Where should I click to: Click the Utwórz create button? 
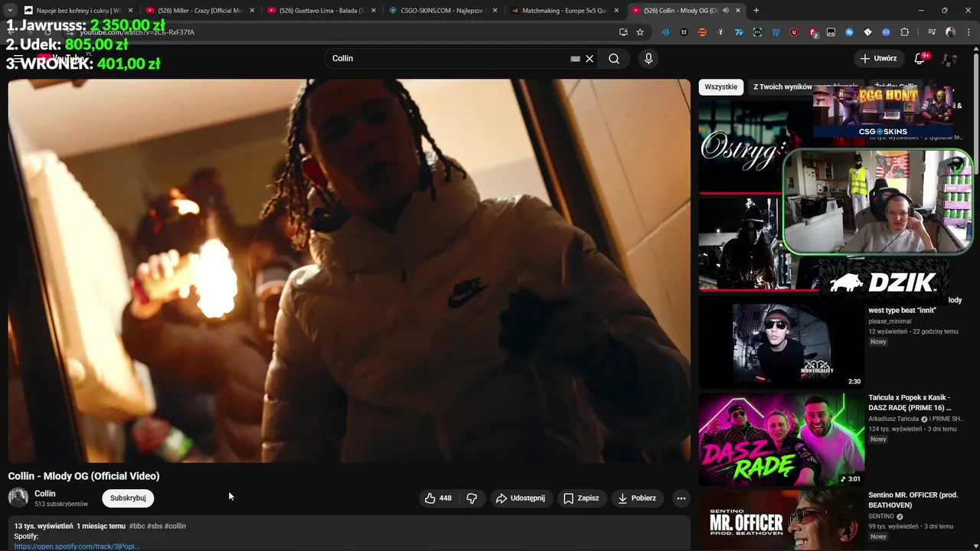878,59
